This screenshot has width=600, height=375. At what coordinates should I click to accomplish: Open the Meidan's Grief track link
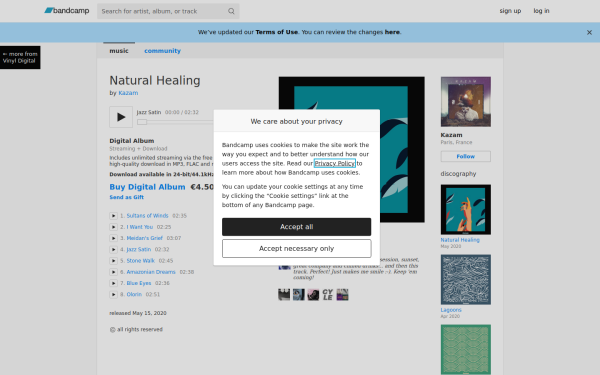point(145,238)
